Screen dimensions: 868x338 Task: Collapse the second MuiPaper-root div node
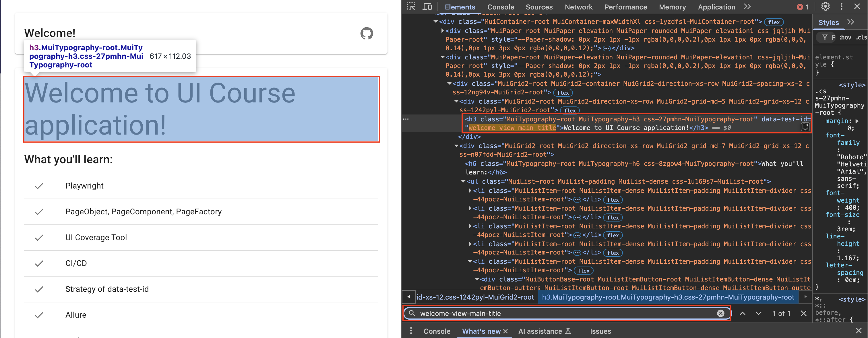pyautogui.click(x=442, y=57)
